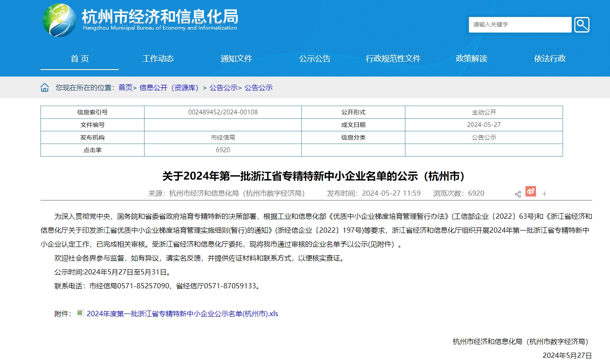This screenshot has width=610, height=364.
Task: Click the last 公告公示 breadcrumb link
Action: [x=259, y=88]
